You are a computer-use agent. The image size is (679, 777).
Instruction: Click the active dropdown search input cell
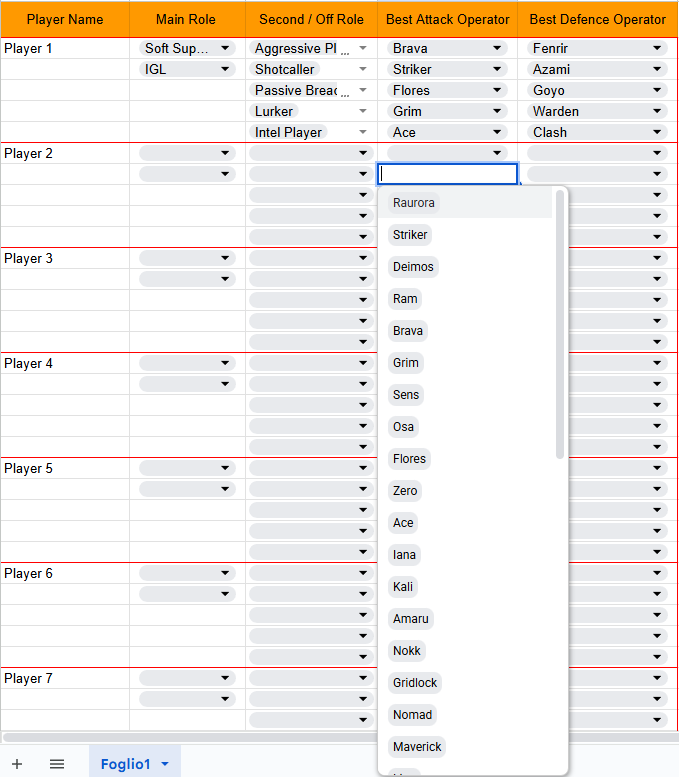[x=448, y=174]
